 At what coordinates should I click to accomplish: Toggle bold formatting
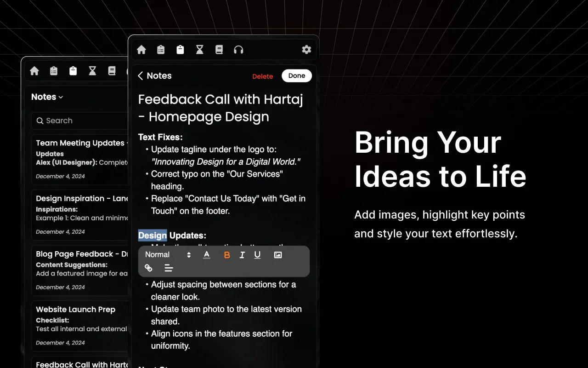tap(227, 255)
